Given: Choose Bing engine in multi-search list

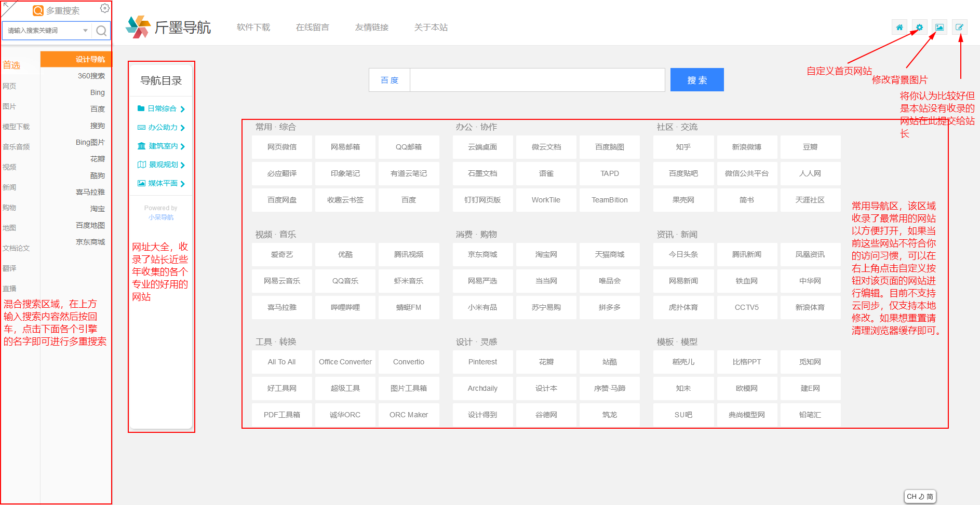Looking at the screenshot, I should (x=98, y=92).
